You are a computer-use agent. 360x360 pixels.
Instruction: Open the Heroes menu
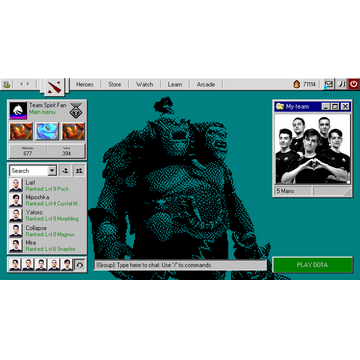(85, 84)
